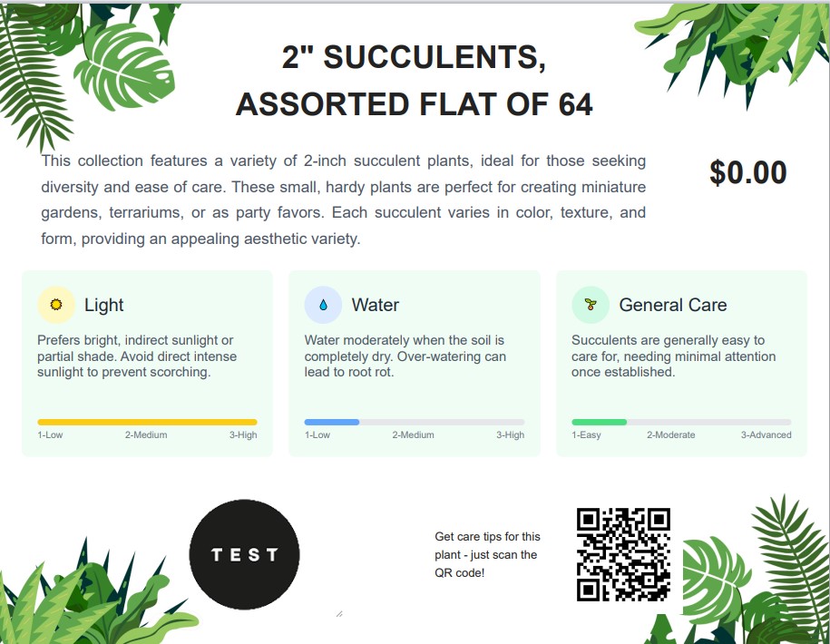Viewport: 830px width, 644px height.
Task: Click the 'Get care tips' QR caption
Action: coord(487,554)
